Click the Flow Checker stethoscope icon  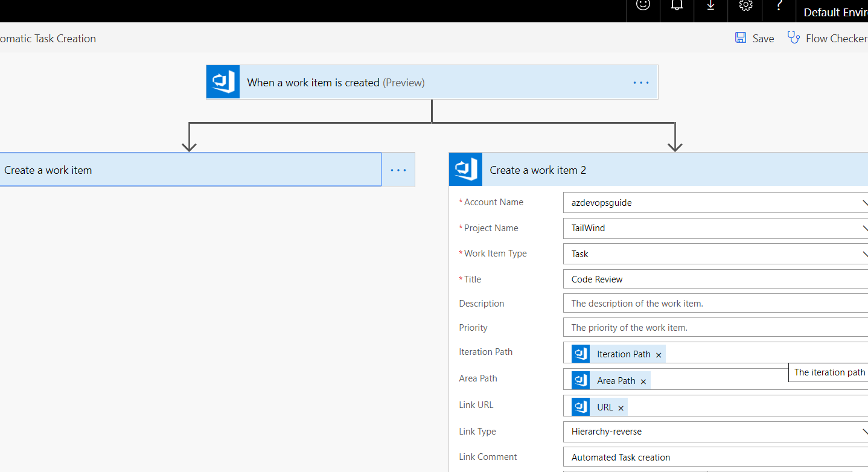pyautogui.click(x=794, y=37)
